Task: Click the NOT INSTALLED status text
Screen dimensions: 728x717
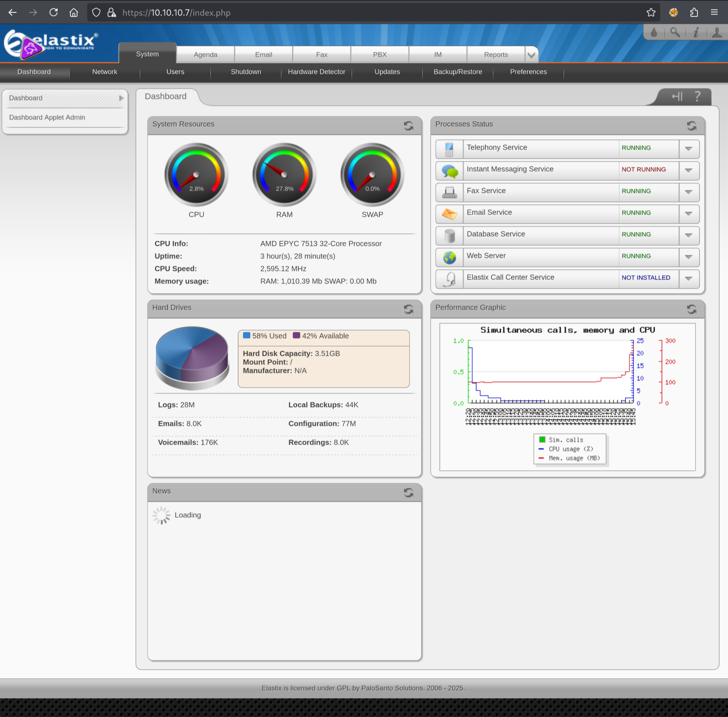Action: (x=646, y=278)
